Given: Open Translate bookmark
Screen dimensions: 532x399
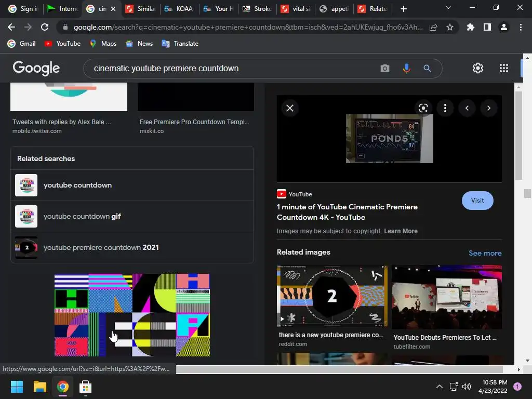Looking at the screenshot, I should coord(180,44).
